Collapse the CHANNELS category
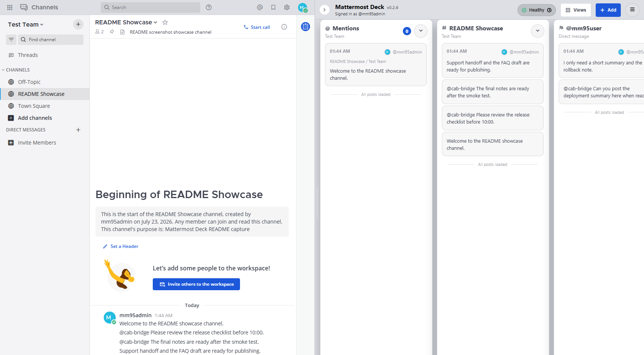 pos(16,70)
